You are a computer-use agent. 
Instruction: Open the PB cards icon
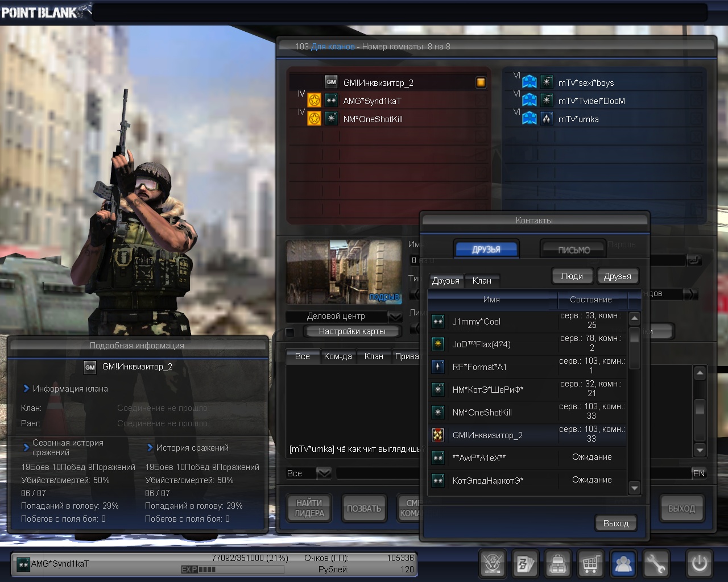(x=525, y=564)
